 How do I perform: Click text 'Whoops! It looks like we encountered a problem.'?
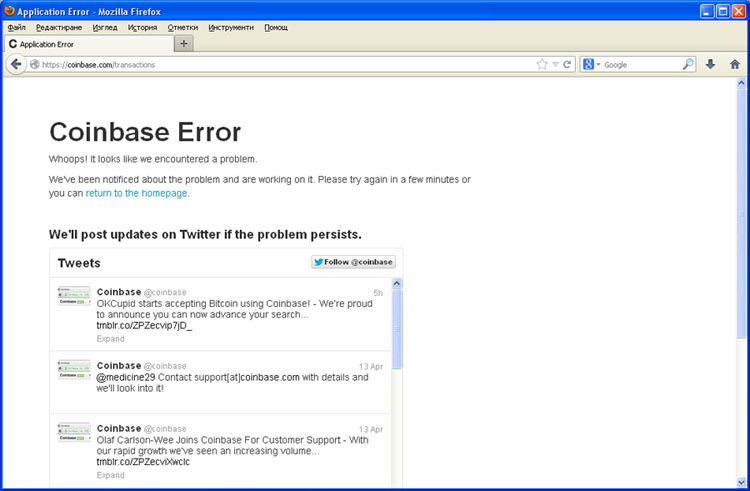coord(153,159)
